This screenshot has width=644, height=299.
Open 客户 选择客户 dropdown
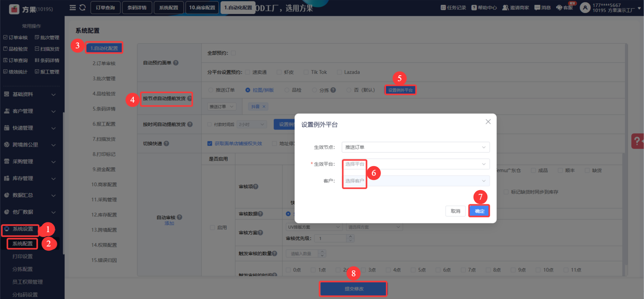pyautogui.click(x=416, y=181)
